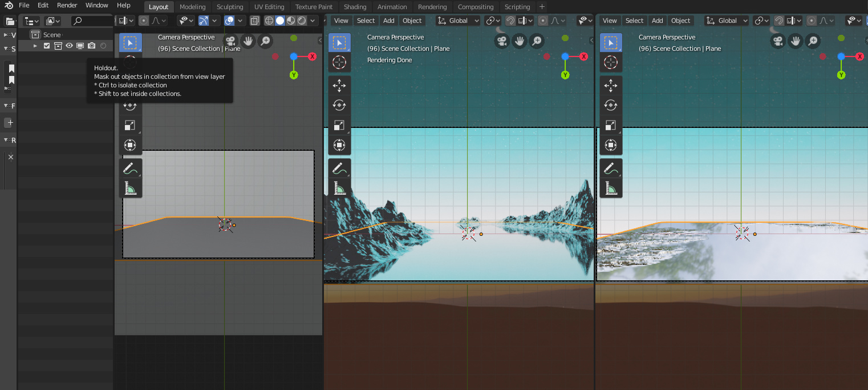Toggle camera view in right viewport
The image size is (868, 390).
[x=778, y=41]
